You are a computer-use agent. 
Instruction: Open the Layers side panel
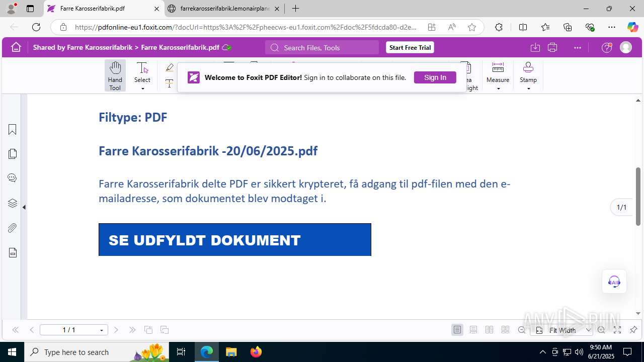pos(13,203)
